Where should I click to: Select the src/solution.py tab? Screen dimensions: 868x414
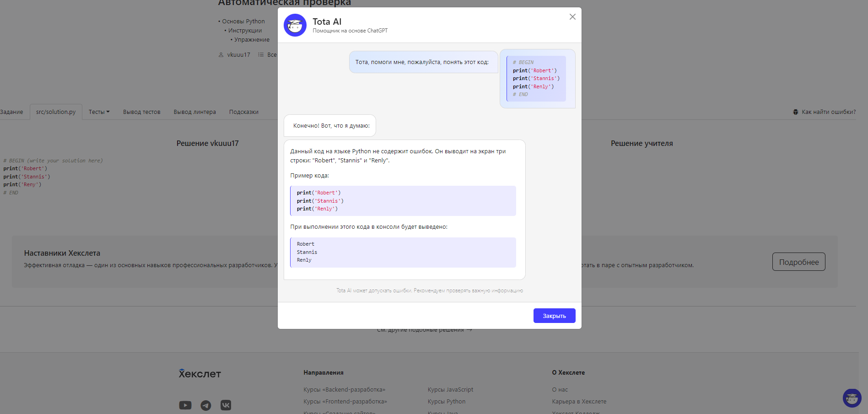[x=56, y=112]
